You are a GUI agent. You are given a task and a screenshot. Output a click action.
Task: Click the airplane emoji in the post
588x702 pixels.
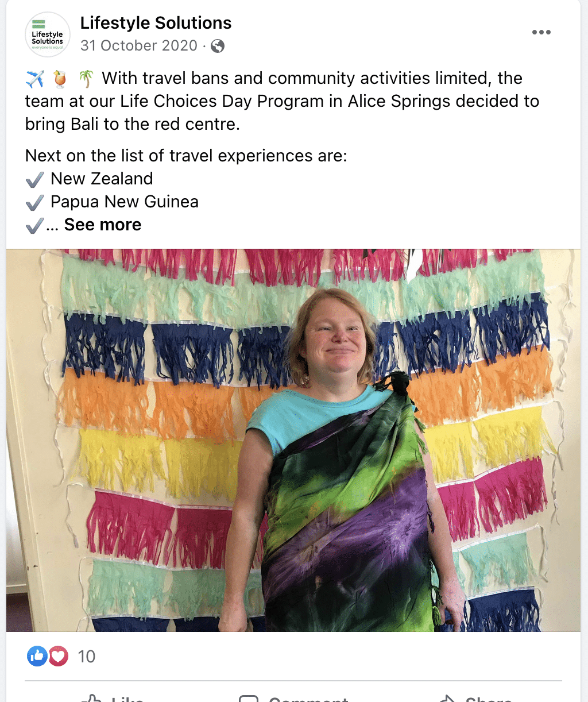coord(35,78)
